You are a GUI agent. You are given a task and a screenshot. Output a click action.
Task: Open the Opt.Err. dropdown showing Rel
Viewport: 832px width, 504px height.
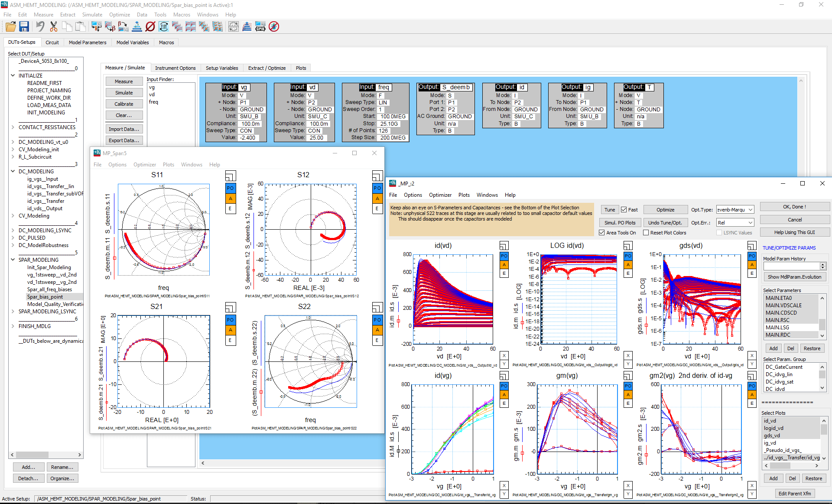[x=735, y=222]
